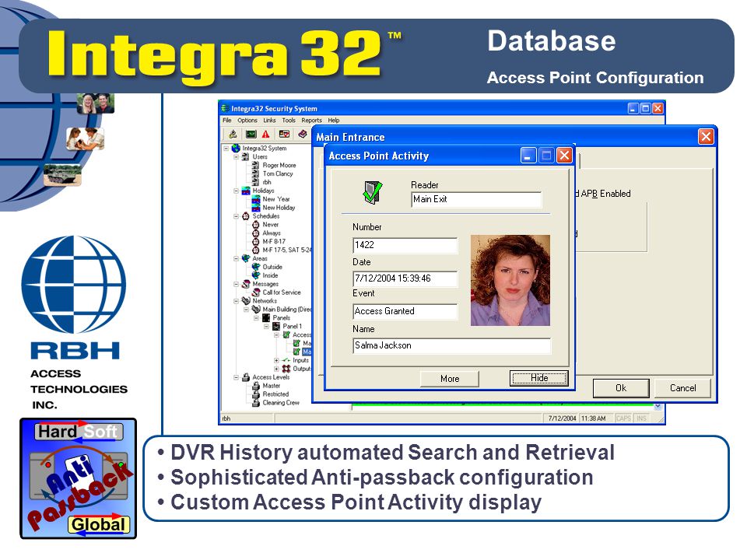The image size is (747, 560).
Task: Close the Main Entrance dialog
Action: click(x=706, y=137)
